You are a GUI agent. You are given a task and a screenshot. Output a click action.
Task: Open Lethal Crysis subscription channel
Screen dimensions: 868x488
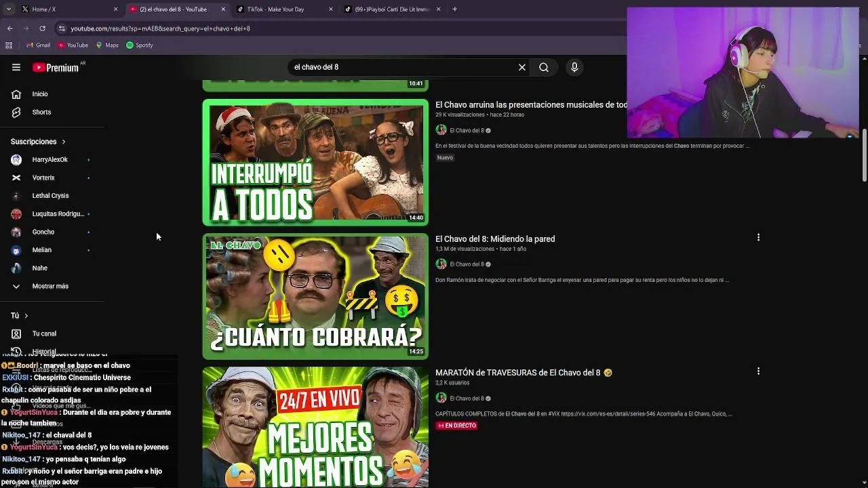52,196
